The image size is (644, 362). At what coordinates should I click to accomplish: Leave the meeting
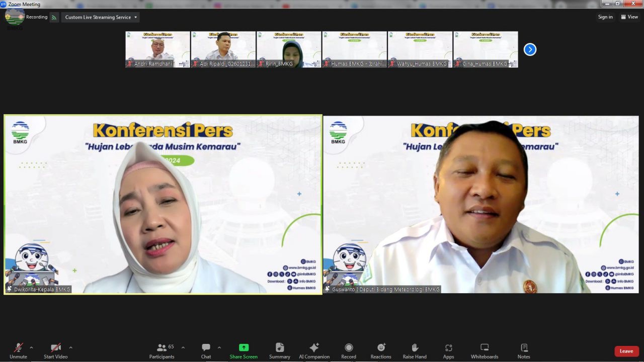[x=626, y=350]
